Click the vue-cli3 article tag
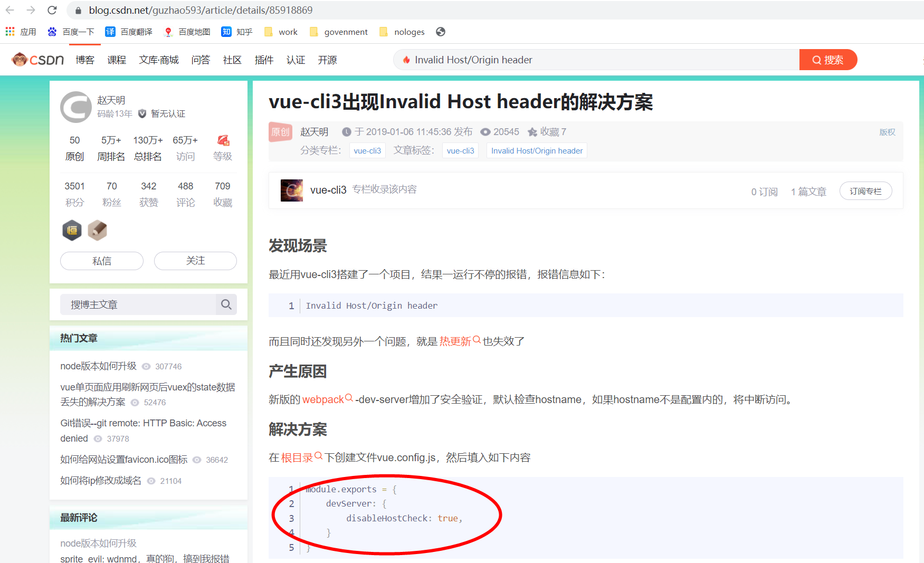 pos(460,150)
